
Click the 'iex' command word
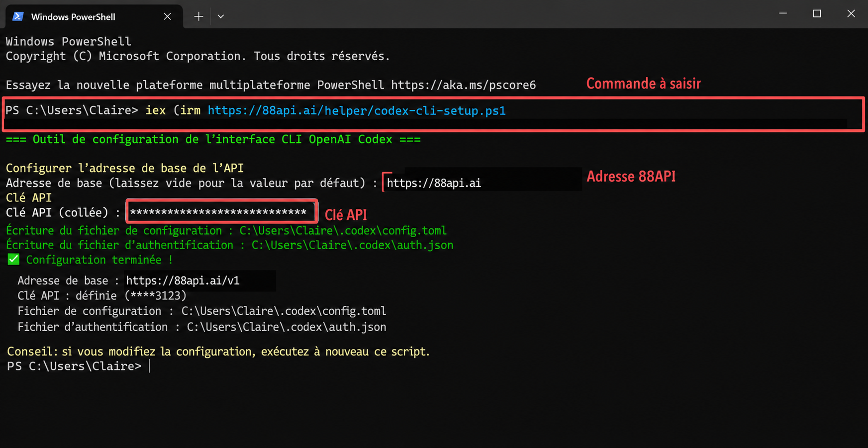pyautogui.click(x=155, y=110)
